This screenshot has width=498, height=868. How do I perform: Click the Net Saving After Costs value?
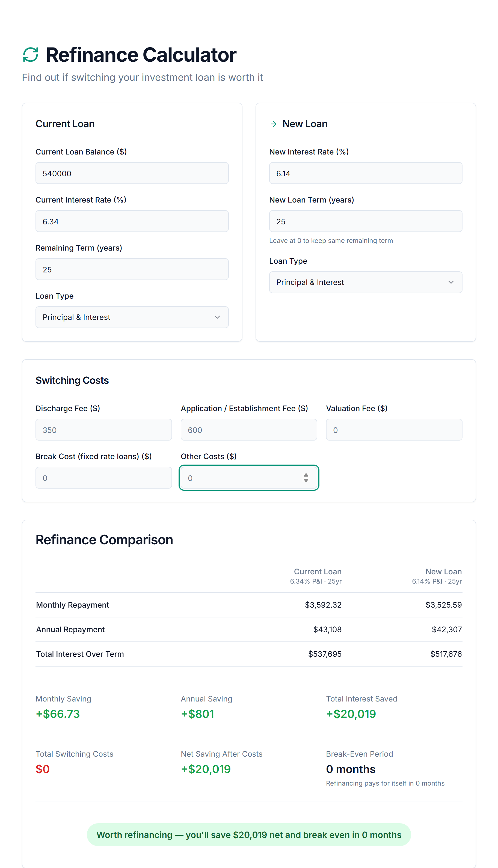(x=206, y=769)
